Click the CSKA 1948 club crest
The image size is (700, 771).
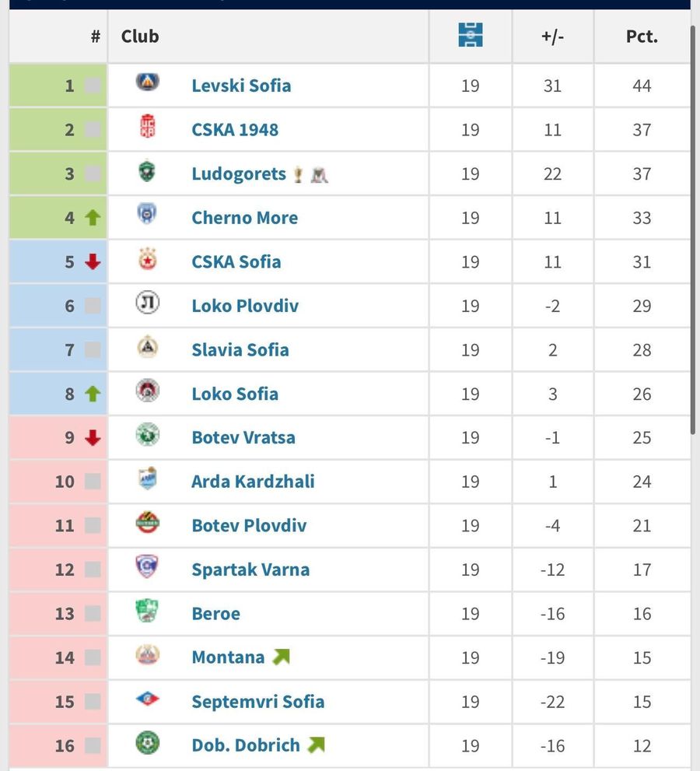[147, 127]
